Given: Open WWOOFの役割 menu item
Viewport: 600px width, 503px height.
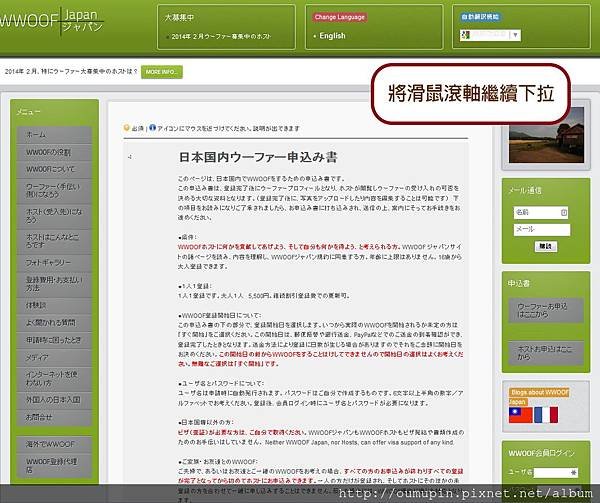Looking at the screenshot, I should tap(54, 152).
